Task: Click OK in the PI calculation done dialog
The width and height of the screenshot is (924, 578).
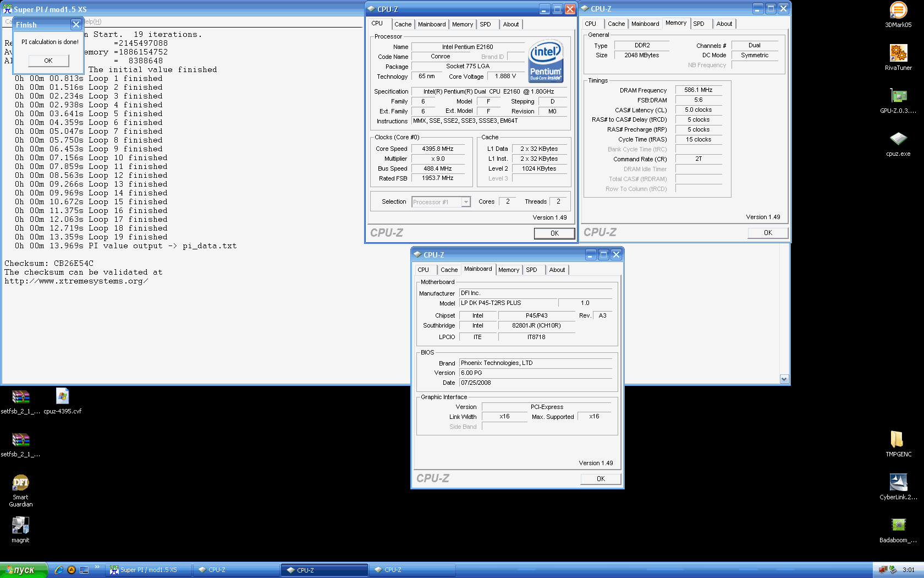Action: pos(48,61)
